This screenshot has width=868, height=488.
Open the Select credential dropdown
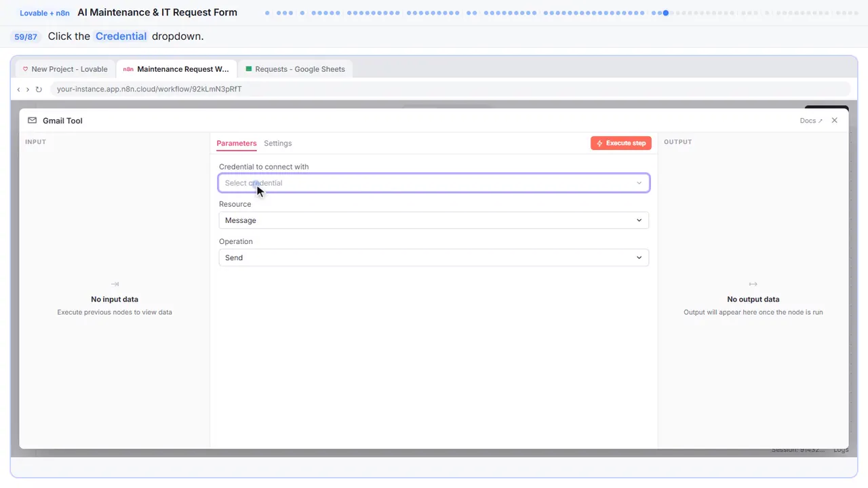tap(434, 183)
